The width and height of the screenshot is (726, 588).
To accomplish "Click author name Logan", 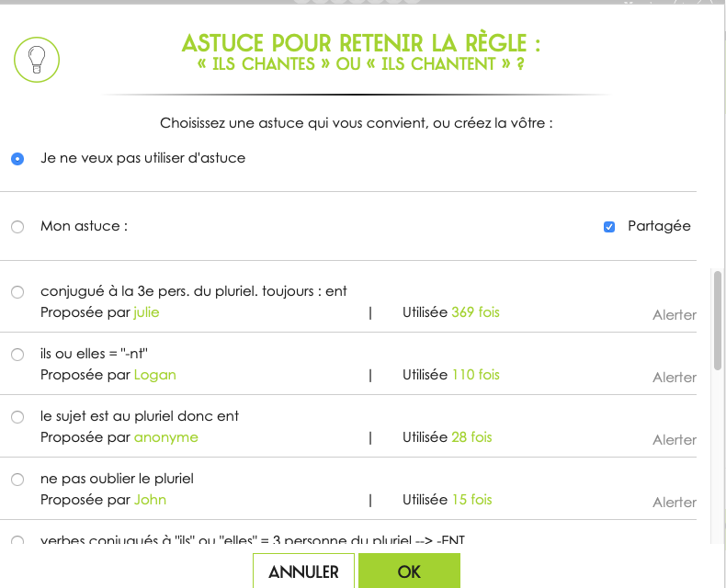I will (x=154, y=375).
